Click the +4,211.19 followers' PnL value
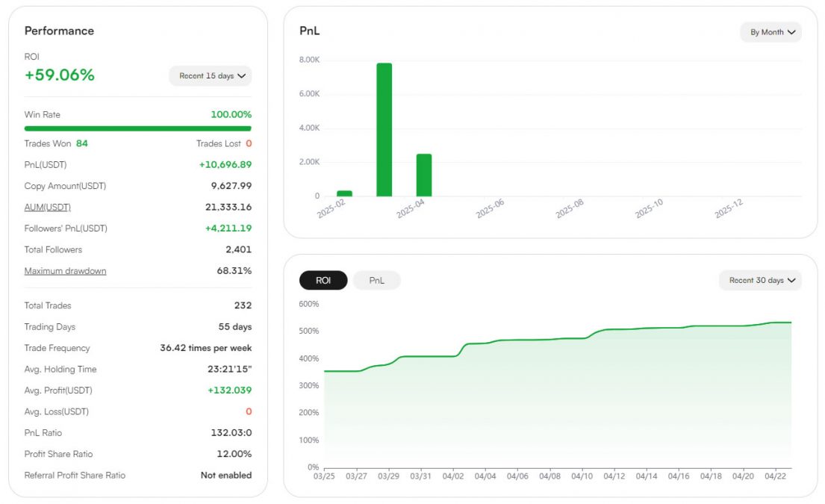This screenshot has height=504, width=825. 228,228
